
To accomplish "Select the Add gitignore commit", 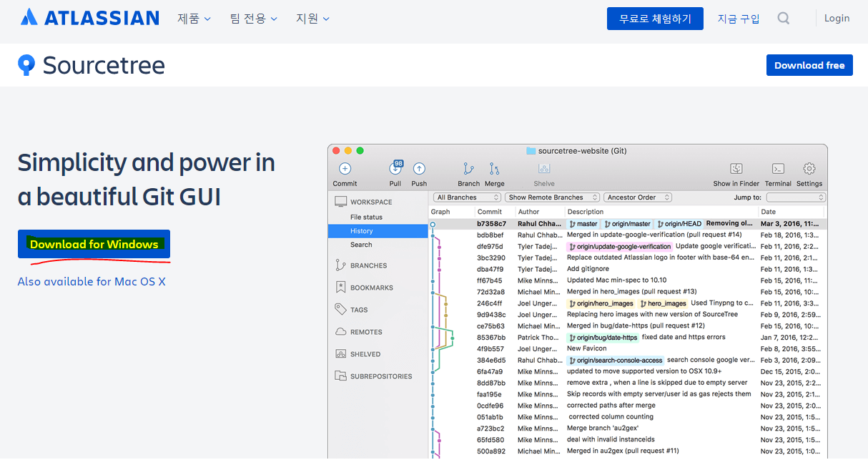I will [628, 269].
